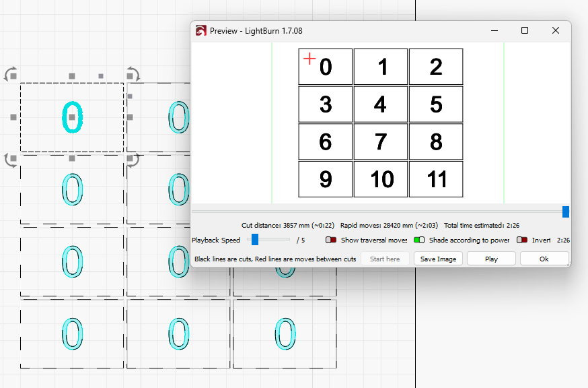Disable Shade according to power toggle
This screenshot has height=388, width=588.
(418, 240)
